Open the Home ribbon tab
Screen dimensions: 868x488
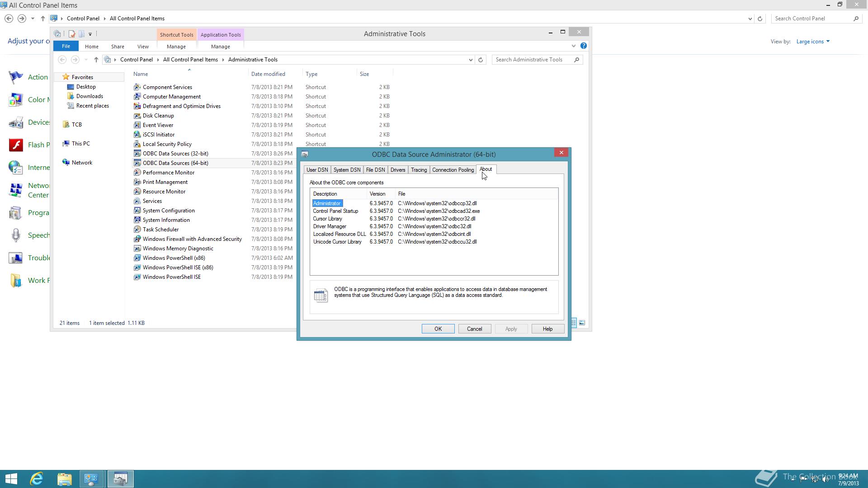point(91,47)
